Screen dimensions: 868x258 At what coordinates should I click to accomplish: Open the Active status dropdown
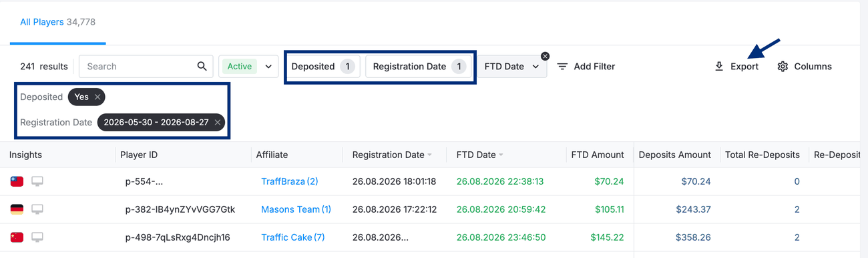248,67
